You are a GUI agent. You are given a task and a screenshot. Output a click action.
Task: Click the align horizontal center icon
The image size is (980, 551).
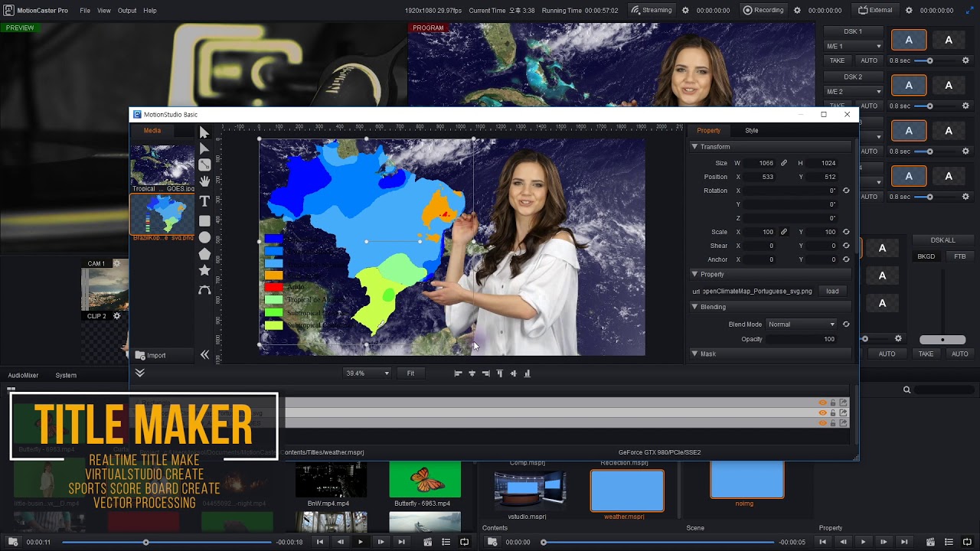(x=472, y=373)
